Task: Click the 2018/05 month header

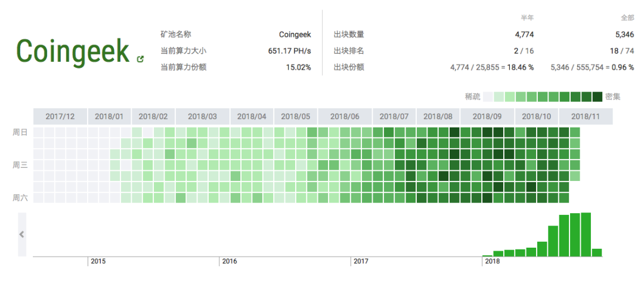Action: tap(296, 117)
